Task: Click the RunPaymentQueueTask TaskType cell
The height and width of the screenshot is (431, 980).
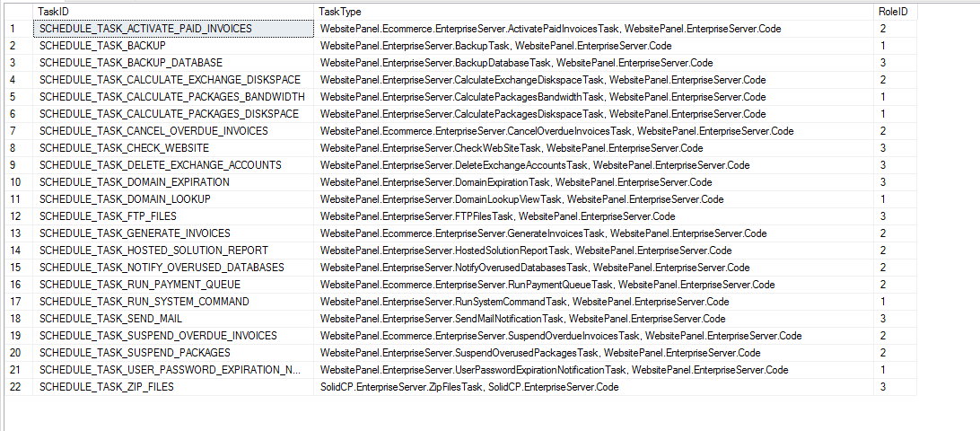Action: 594,285
